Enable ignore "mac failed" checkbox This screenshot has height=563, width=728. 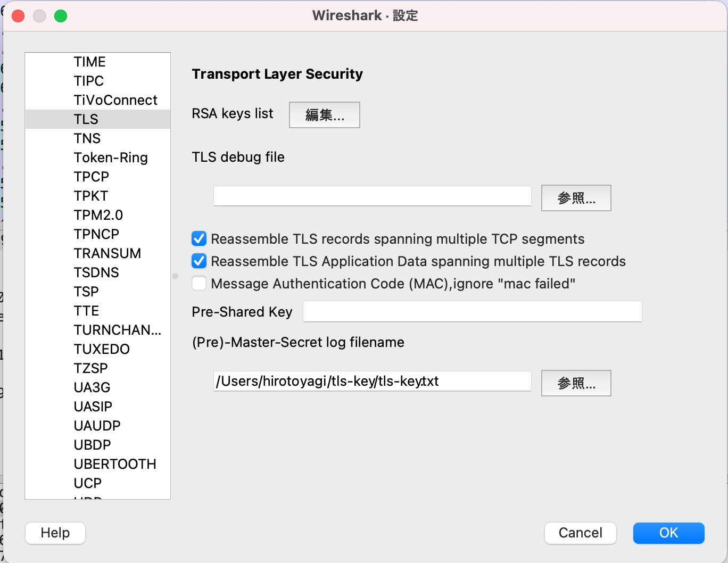[x=199, y=284]
